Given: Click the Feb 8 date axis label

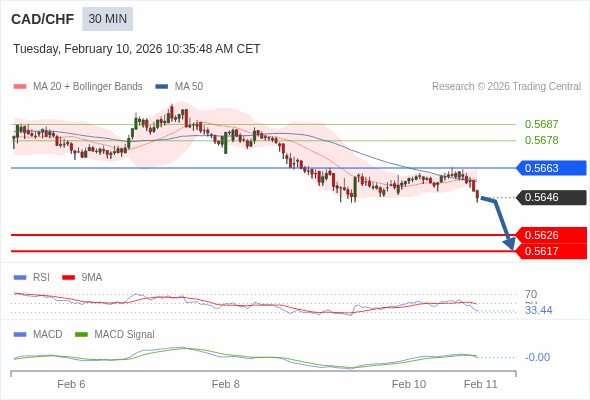Looking at the screenshot, I should click(226, 384).
